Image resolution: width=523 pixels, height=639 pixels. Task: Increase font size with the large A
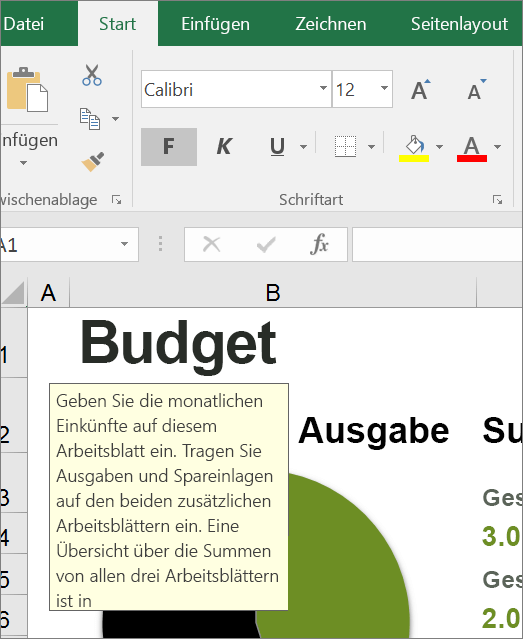pyautogui.click(x=420, y=90)
